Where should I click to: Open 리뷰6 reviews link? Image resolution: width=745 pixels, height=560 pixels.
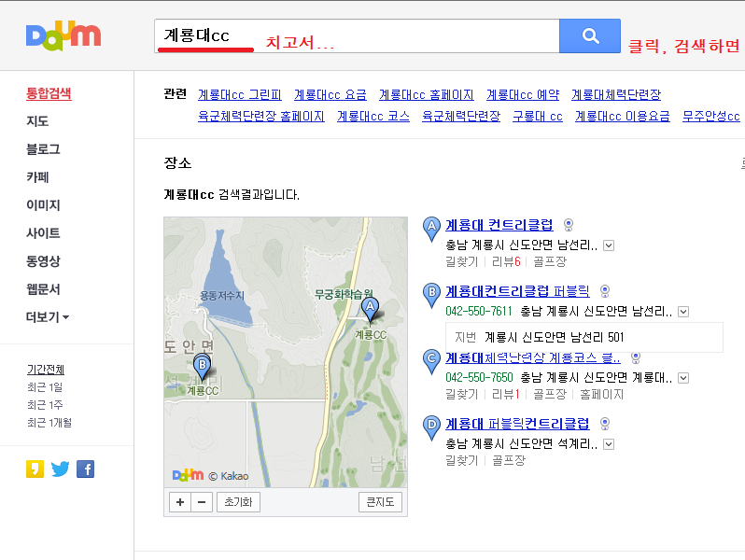click(x=506, y=261)
